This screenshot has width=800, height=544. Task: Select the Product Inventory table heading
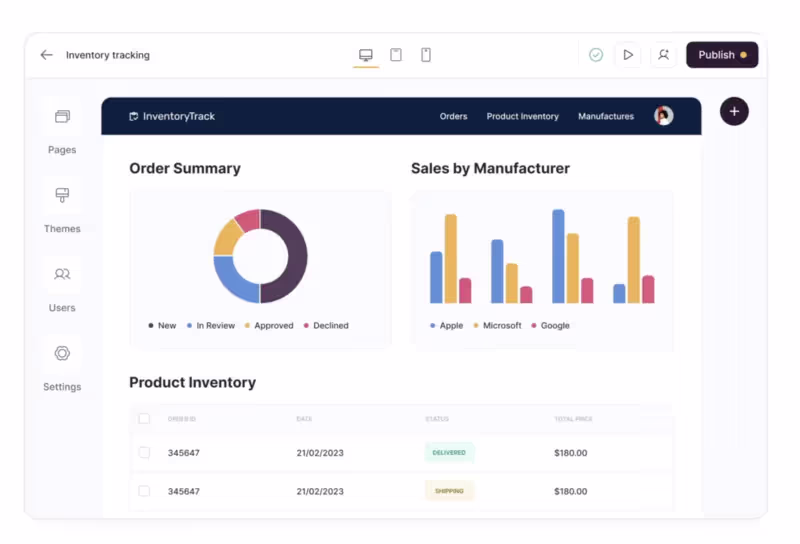pyautogui.click(x=192, y=382)
